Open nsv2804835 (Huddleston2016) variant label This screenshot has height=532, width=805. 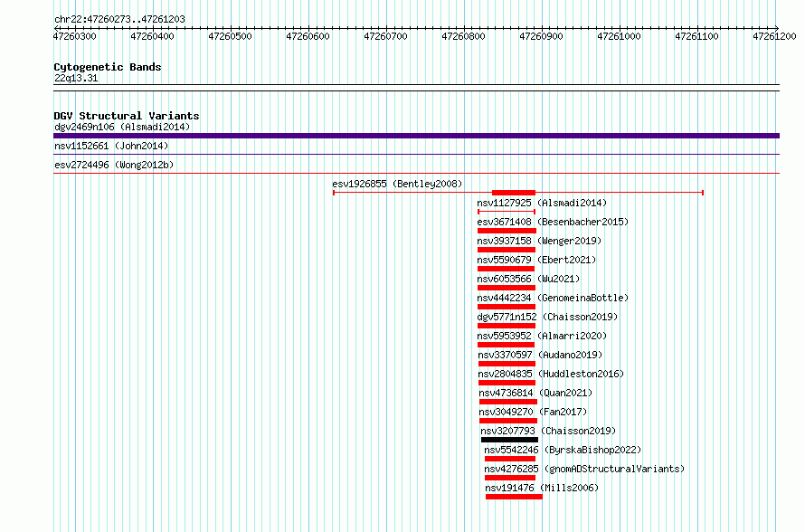coord(551,374)
